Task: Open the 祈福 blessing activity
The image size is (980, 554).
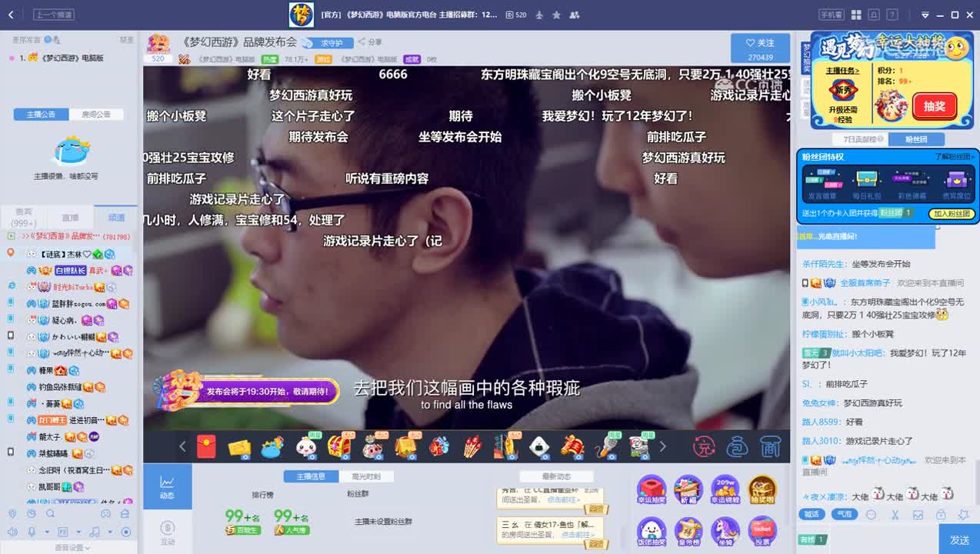Action: point(688,491)
